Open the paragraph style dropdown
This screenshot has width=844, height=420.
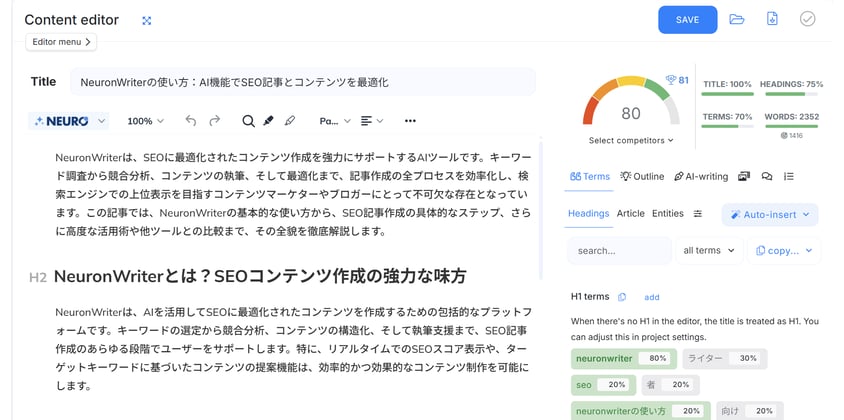pyautogui.click(x=335, y=121)
